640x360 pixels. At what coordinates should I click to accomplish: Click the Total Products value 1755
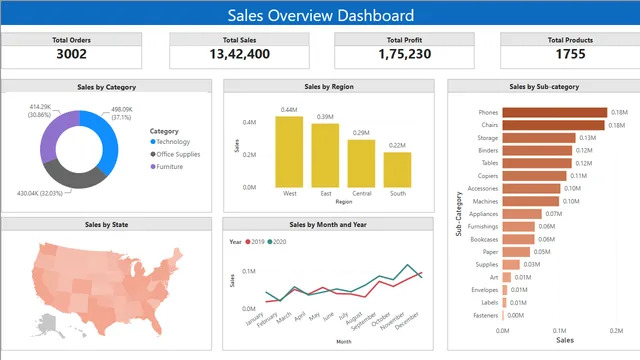570,54
